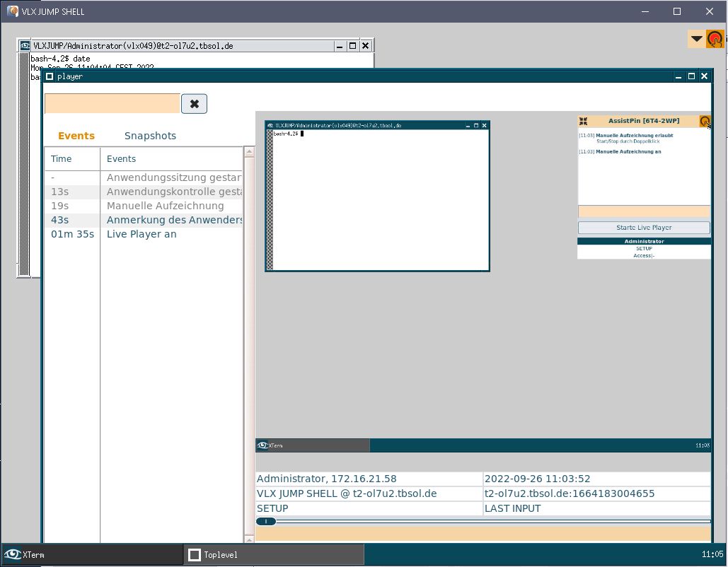The height and width of the screenshot is (567, 728).
Task: Select the Events tab
Action: [x=76, y=136]
